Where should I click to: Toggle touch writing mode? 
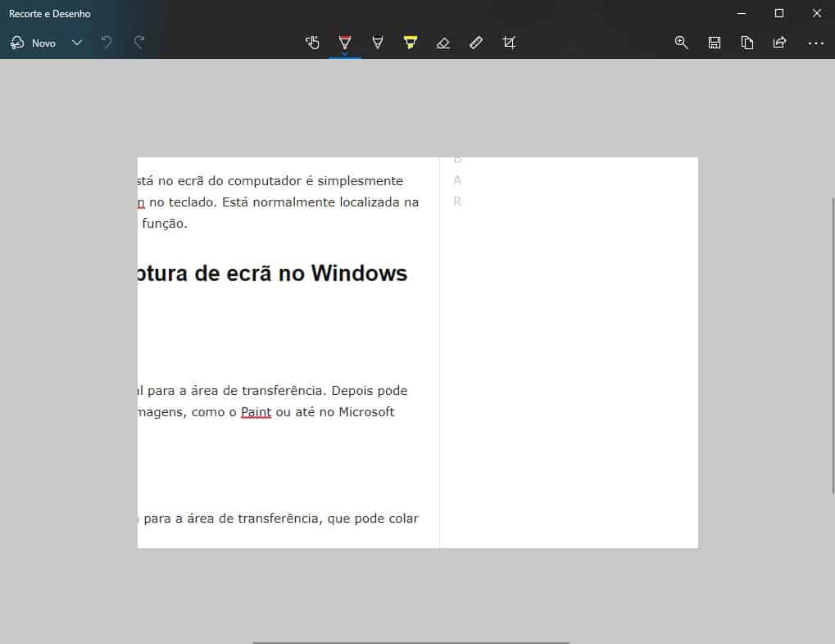click(x=312, y=42)
